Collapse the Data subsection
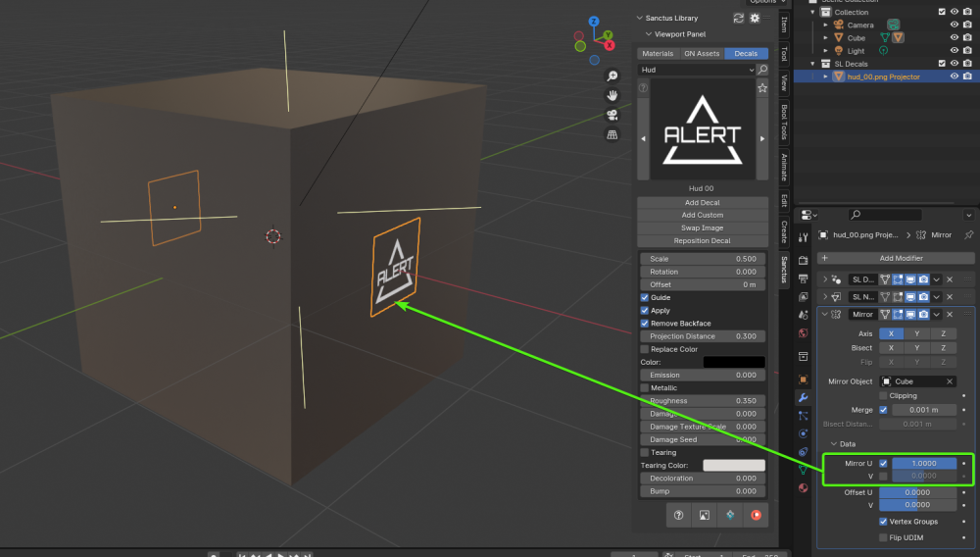The width and height of the screenshot is (980, 557). coord(834,444)
